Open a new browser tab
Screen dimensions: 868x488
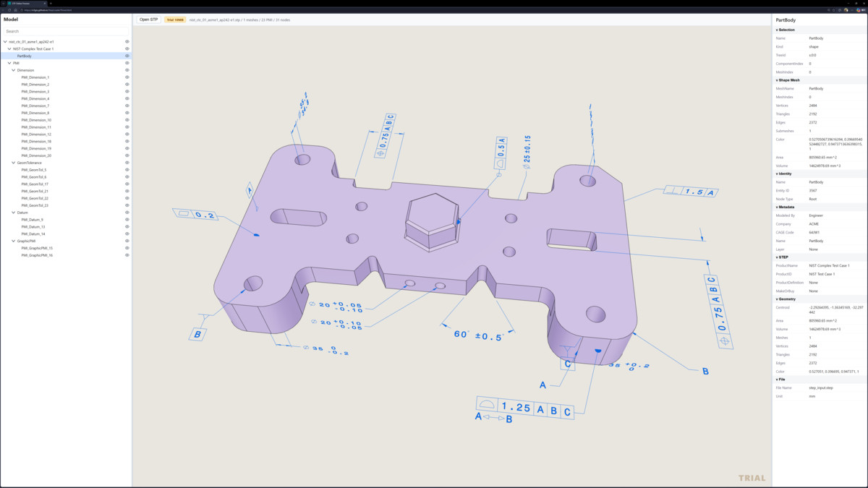(x=51, y=4)
